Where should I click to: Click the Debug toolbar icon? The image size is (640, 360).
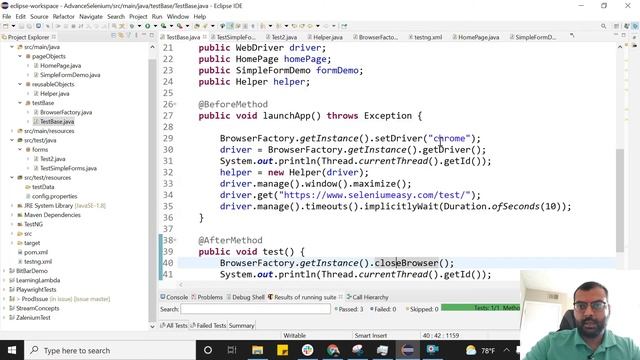132,26
